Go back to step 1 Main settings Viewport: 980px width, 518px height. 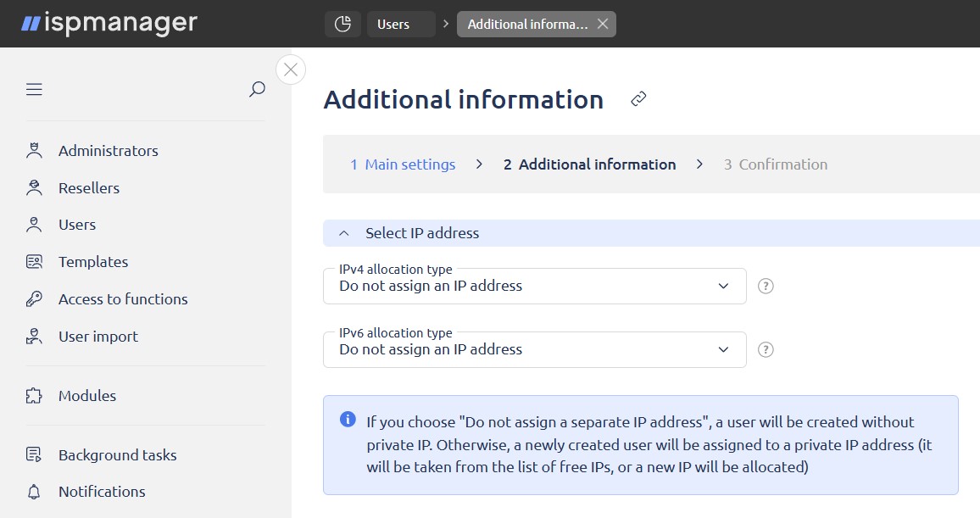[403, 164]
